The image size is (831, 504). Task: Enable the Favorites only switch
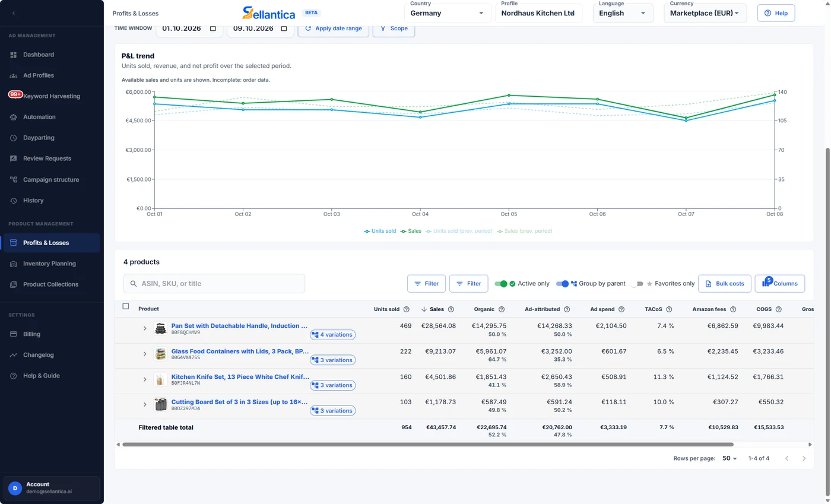pos(637,284)
